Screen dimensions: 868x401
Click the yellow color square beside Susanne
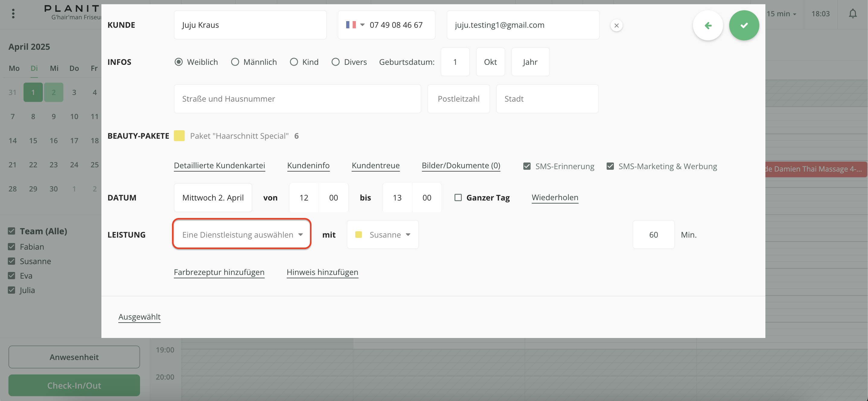pos(359,235)
